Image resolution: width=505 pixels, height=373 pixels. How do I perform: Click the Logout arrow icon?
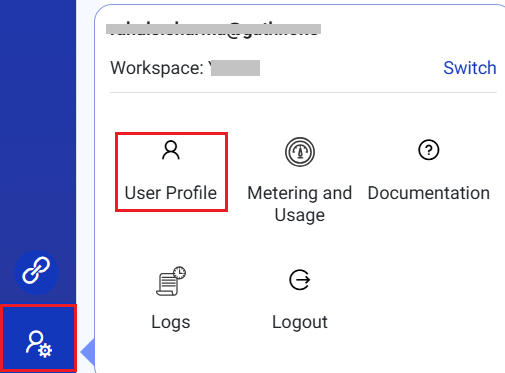[x=300, y=280]
